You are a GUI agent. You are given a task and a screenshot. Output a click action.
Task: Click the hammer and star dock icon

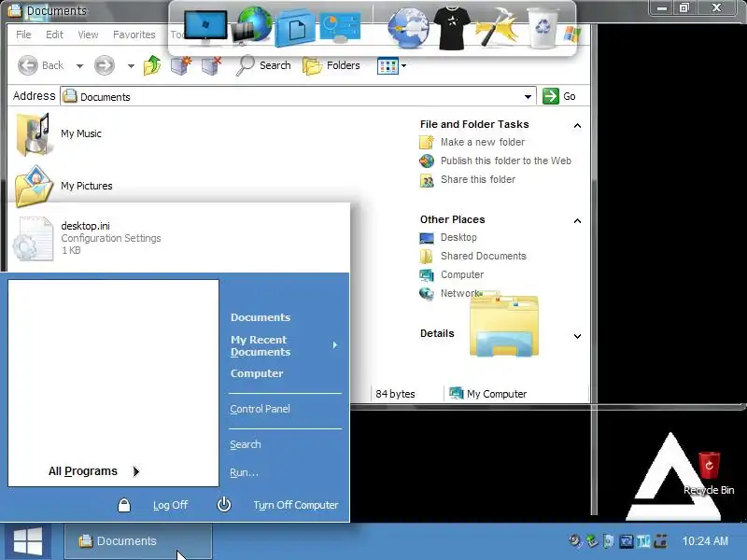[x=497, y=27]
